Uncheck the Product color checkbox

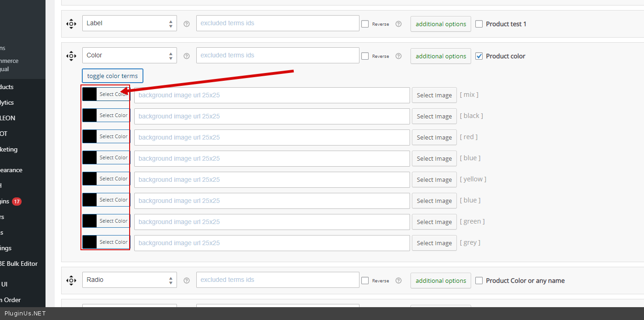pyautogui.click(x=479, y=56)
